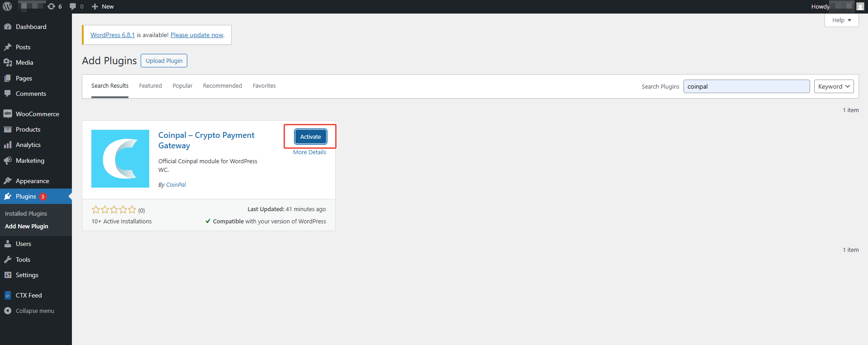Open WooCommerce in the sidebar
This screenshot has height=345, width=868.
[x=37, y=114]
